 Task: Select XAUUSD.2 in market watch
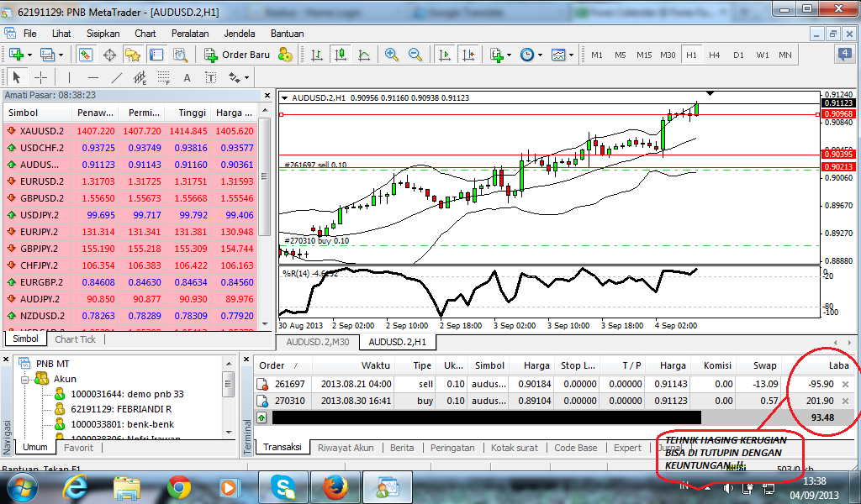pos(130,131)
